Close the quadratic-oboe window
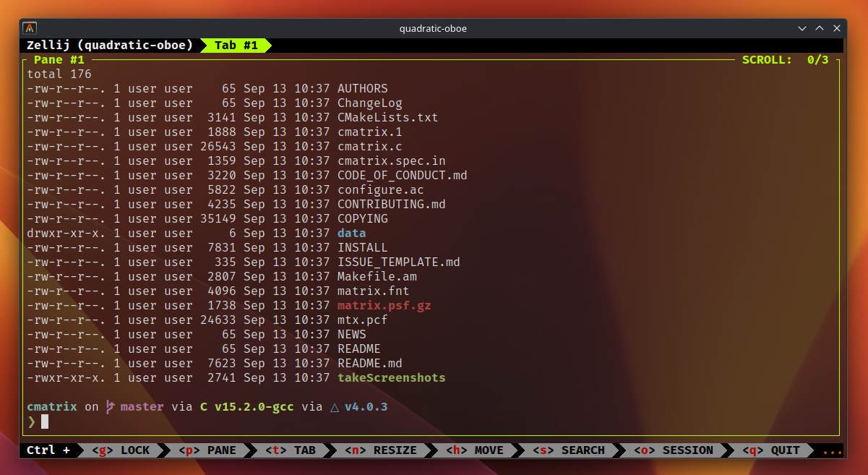Screen dimensions: 868x475 pos(837,28)
